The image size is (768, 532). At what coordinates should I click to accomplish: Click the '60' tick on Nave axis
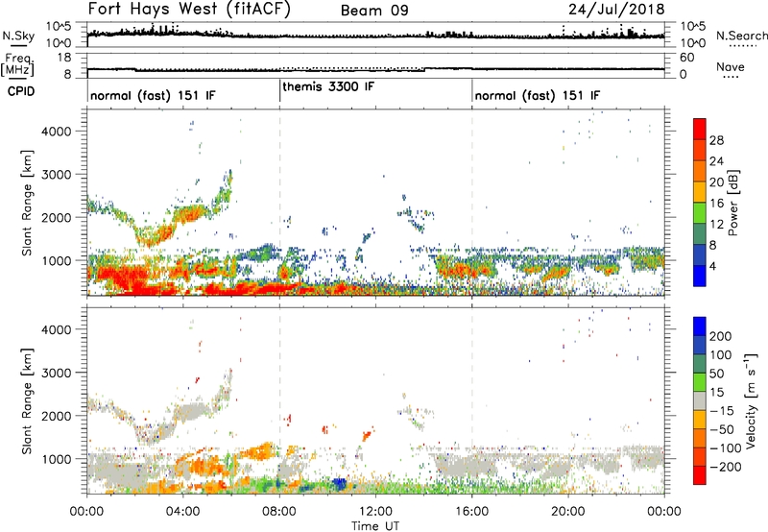coord(687,58)
